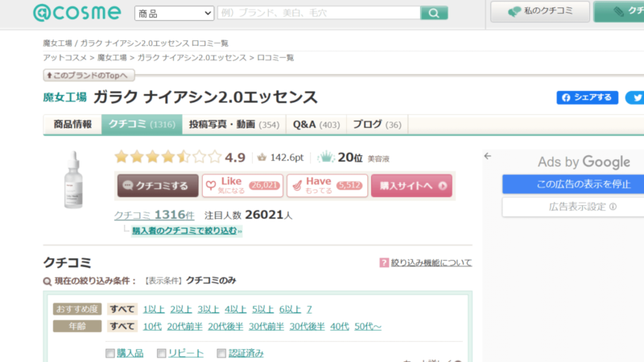
Task: Click the Have もってる button
Action: click(328, 186)
